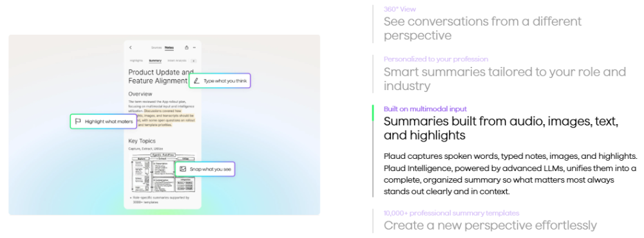Open the Highlights tab
Screen dimensions: 644x238
[137, 60]
